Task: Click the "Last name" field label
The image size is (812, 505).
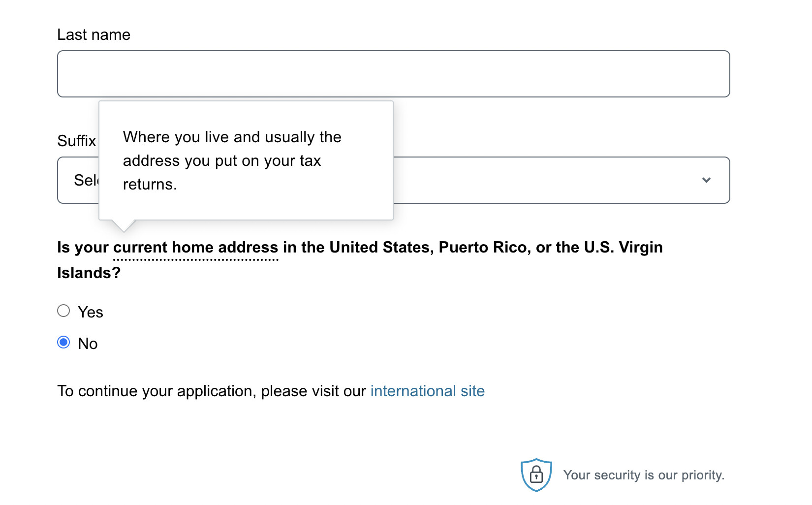Action: click(x=94, y=34)
